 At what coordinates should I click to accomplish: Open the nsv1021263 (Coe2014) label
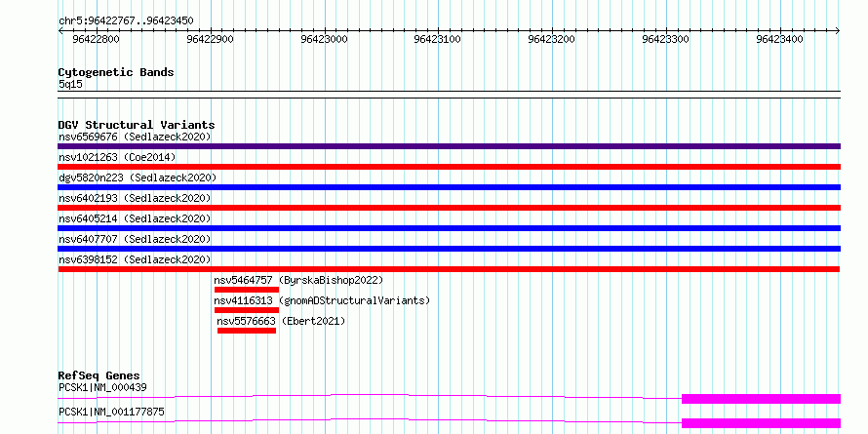[117, 157]
